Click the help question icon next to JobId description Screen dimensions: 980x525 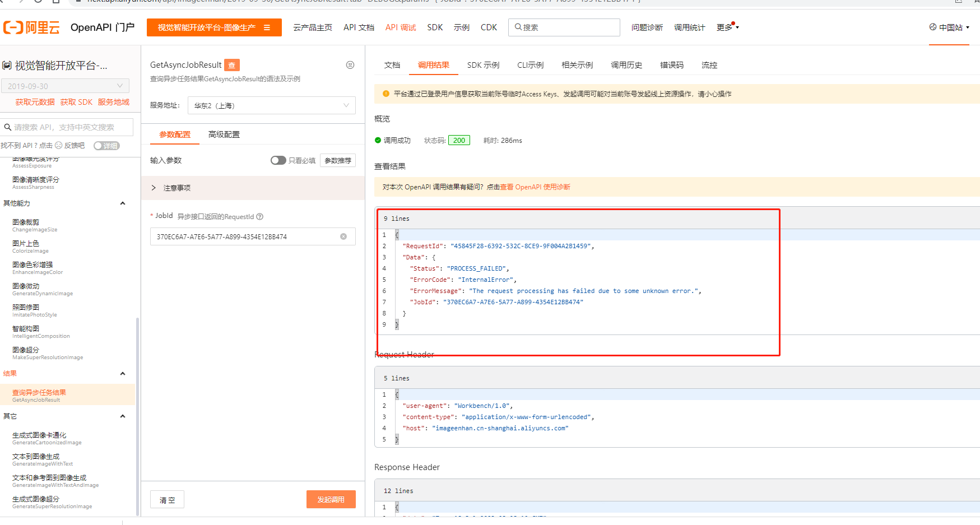pos(259,217)
